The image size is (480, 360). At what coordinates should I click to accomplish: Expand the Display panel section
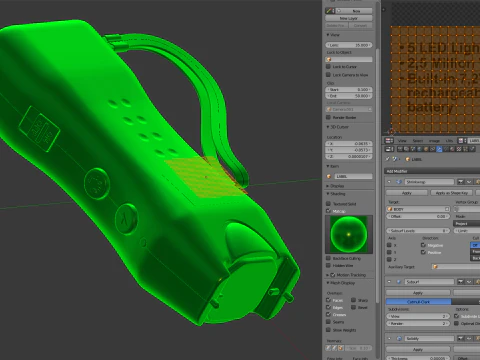click(328, 186)
